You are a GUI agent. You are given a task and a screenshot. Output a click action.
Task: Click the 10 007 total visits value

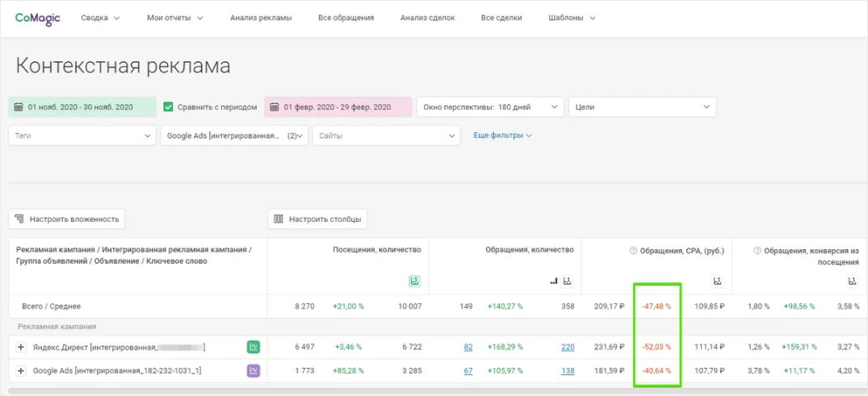click(x=409, y=306)
